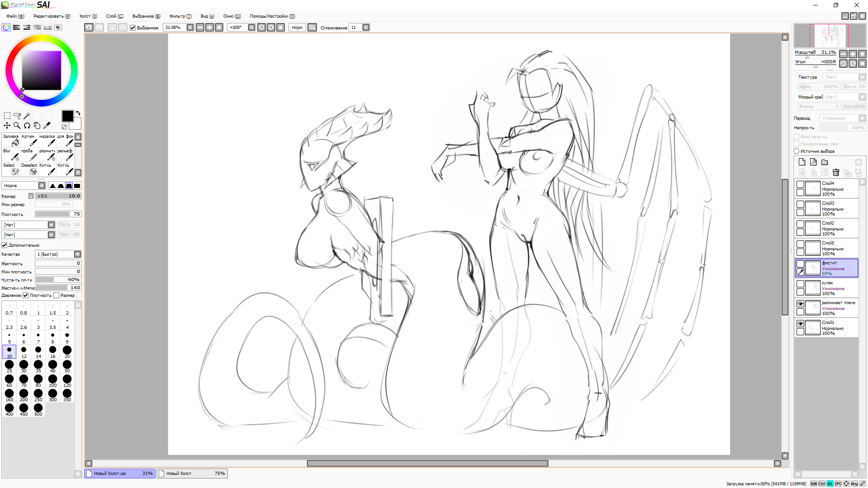Image resolution: width=868 pixels, height=488 pixels.
Task: Select the eyedropper color picker tool
Action: point(47,126)
